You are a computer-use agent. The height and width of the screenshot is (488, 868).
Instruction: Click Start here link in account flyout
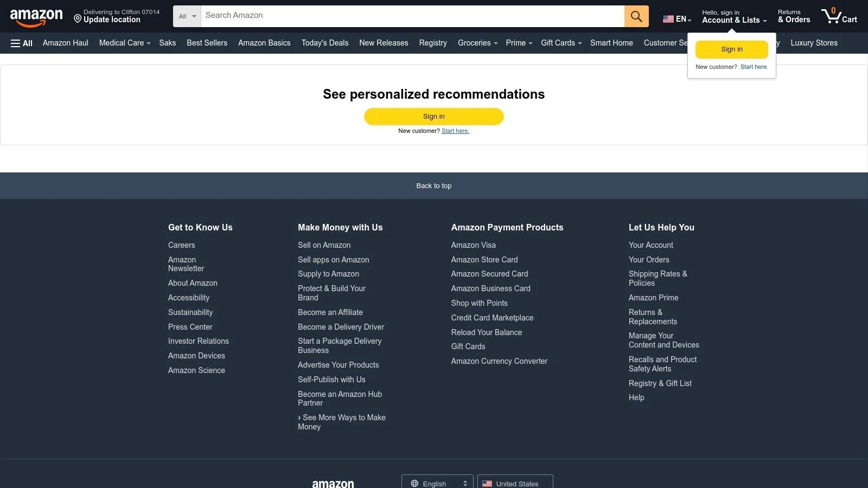click(x=754, y=67)
